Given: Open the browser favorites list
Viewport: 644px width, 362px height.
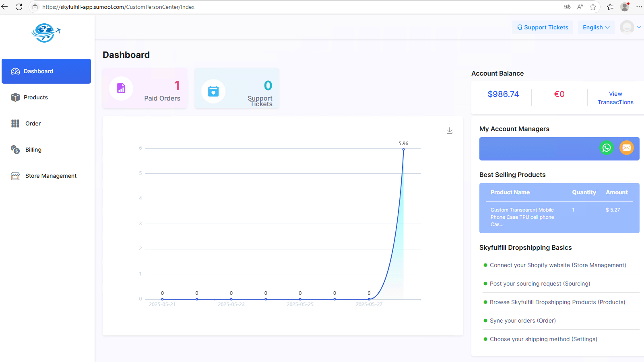Looking at the screenshot, I should (610, 7).
